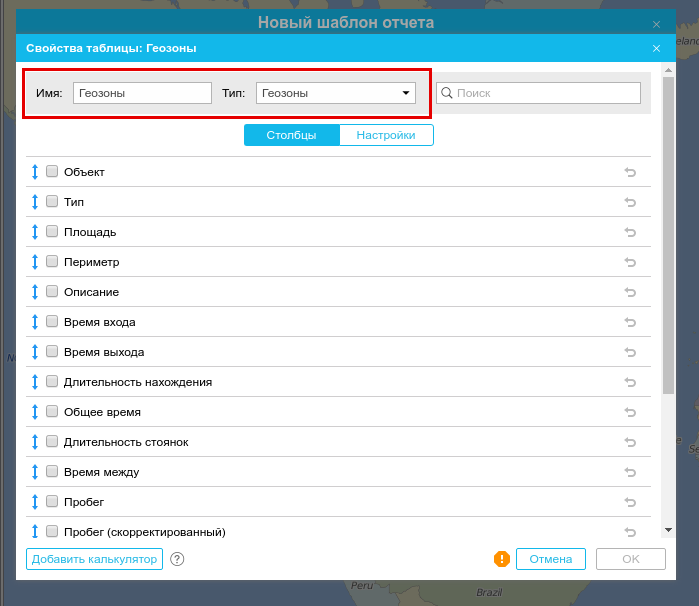Click the Имя text field

point(142,93)
